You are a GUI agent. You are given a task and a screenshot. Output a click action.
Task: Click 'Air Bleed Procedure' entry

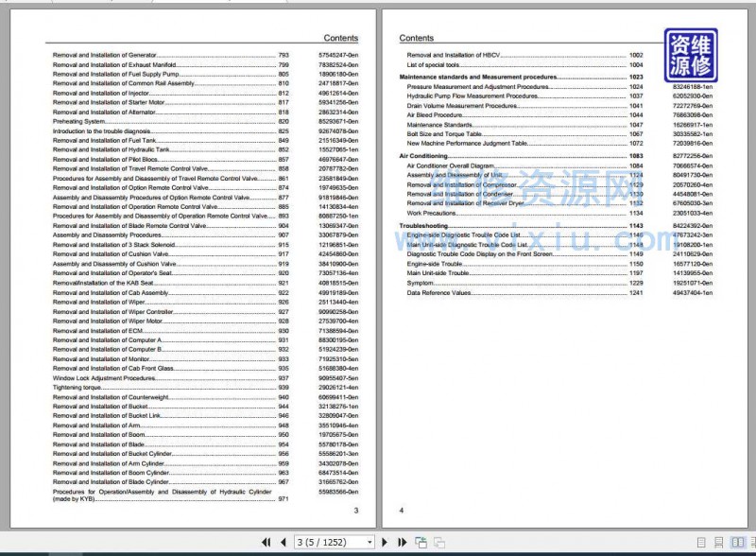(435, 114)
